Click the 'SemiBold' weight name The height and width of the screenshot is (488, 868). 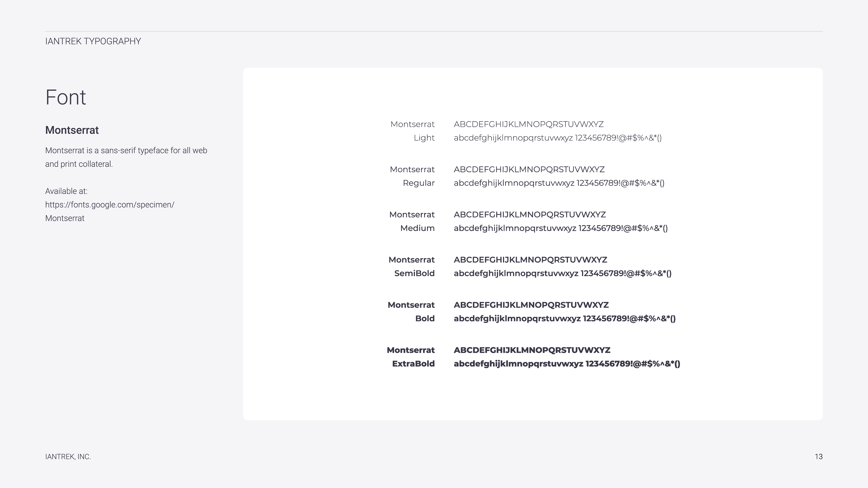[x=415, y=273]
